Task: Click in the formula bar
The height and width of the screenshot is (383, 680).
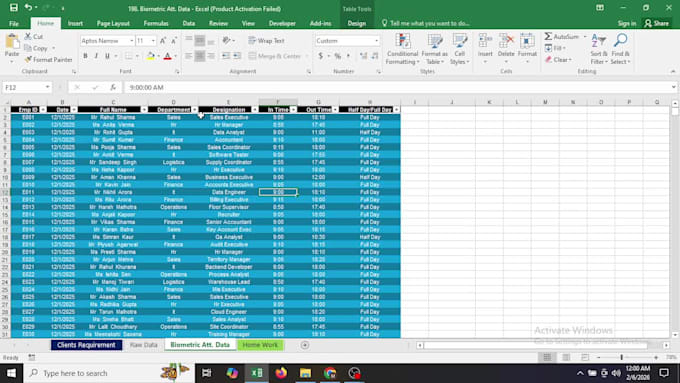Action: 399,87
